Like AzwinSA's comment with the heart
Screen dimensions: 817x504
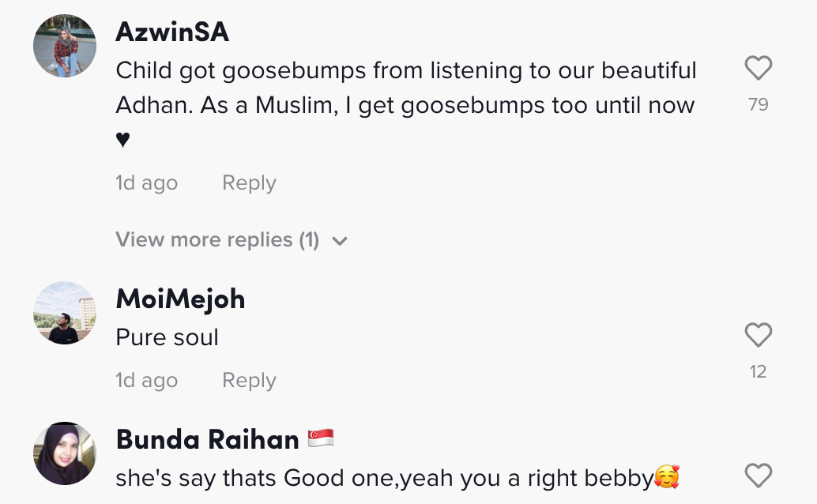758,69
